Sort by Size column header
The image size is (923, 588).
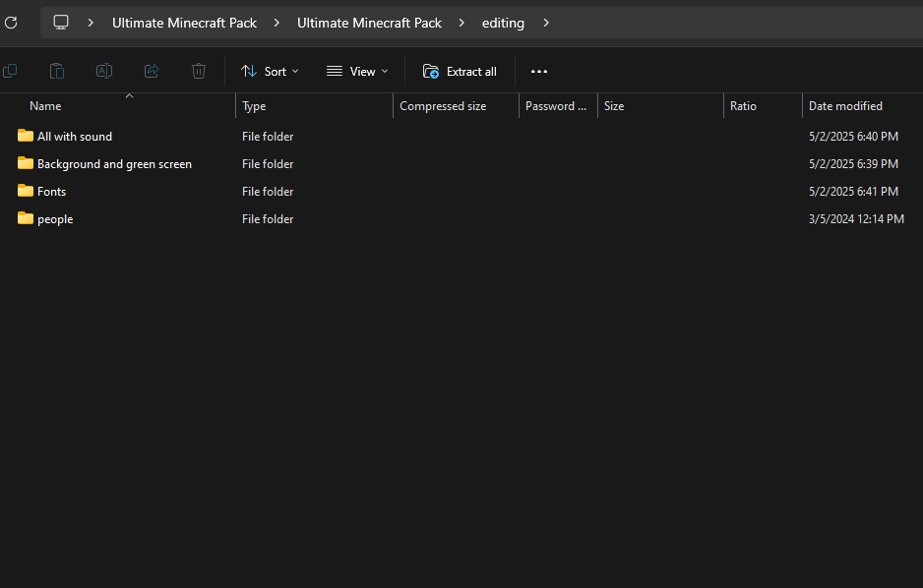click(x=614, y=106)
